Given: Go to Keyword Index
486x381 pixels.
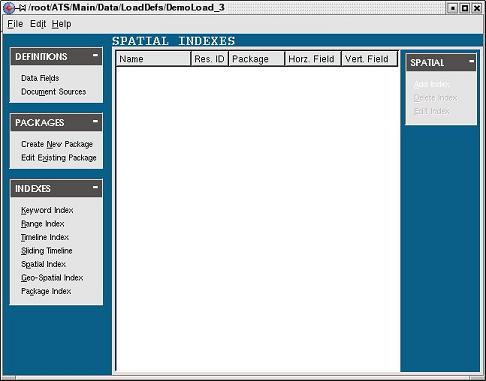Looking at the screenshot, I should tap(47, 210).
